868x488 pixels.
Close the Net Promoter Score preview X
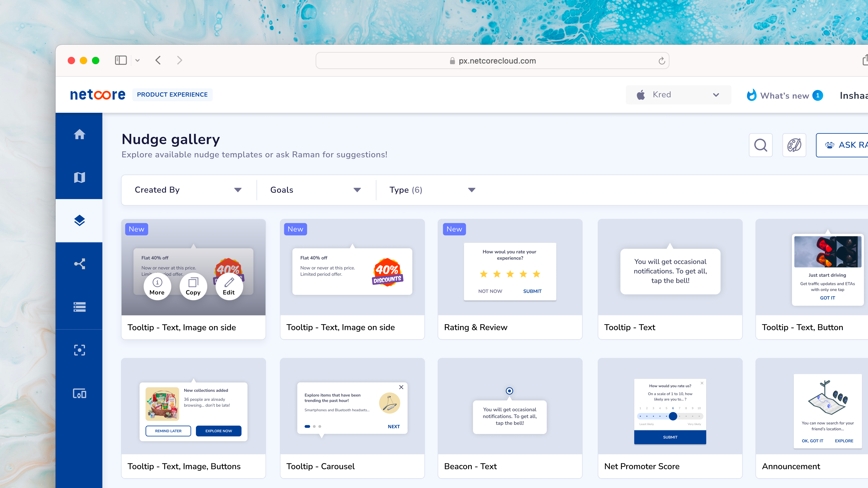pyautogui.click(x=702, y=383)
